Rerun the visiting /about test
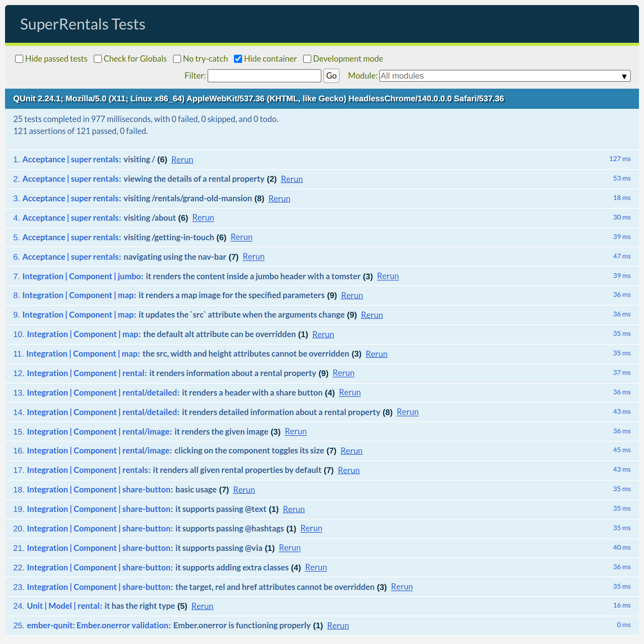 (x=203, y=218)
